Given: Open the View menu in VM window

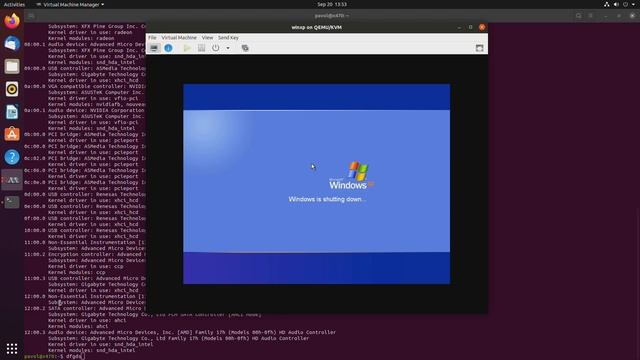Looking at the screenshot, I should click(x=207, y=38).
